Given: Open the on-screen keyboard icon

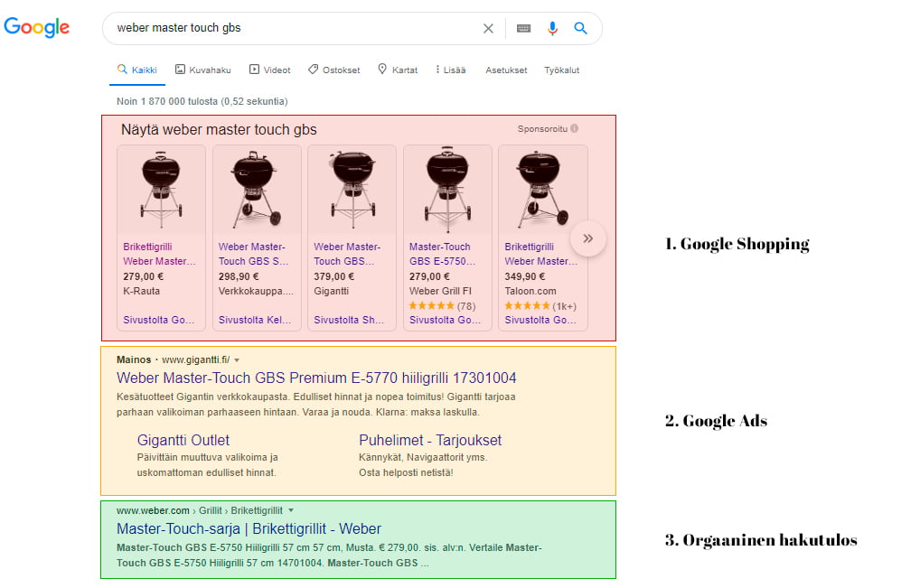Looking at the screenshot, I should (x=523, y=28).
